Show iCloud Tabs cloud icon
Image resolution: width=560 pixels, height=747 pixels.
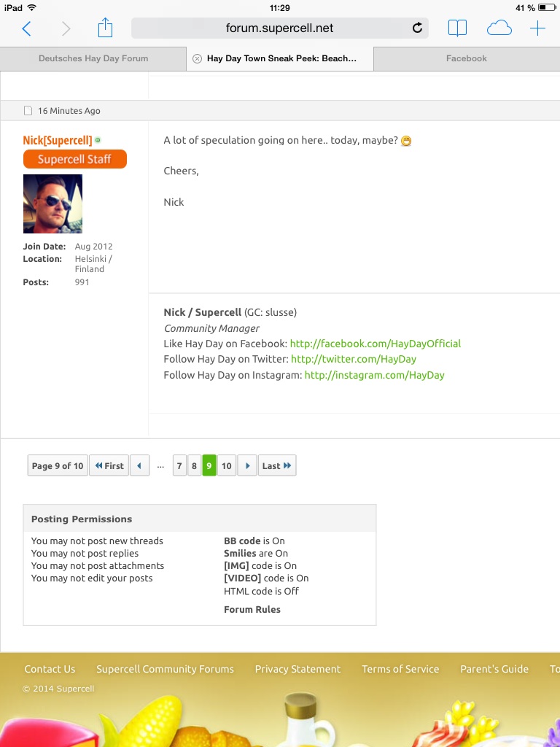point(499,28)
